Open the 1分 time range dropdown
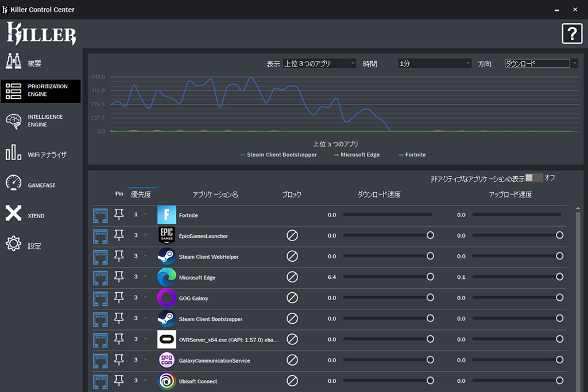588x392 pixels. pos(434,64)
